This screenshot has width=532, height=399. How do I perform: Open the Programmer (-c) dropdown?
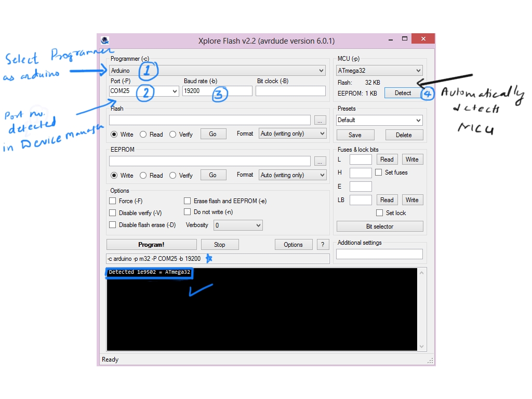pyautogui.click(x=217, y=71)
